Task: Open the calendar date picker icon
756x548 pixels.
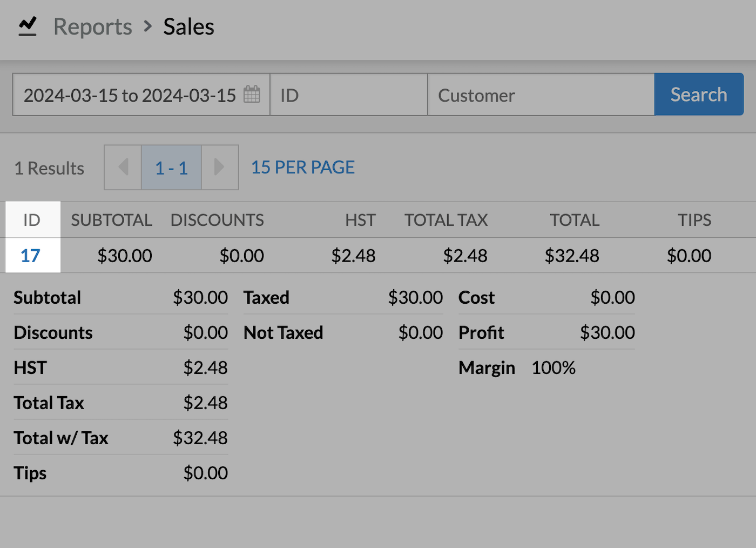Action: point(252,94)
